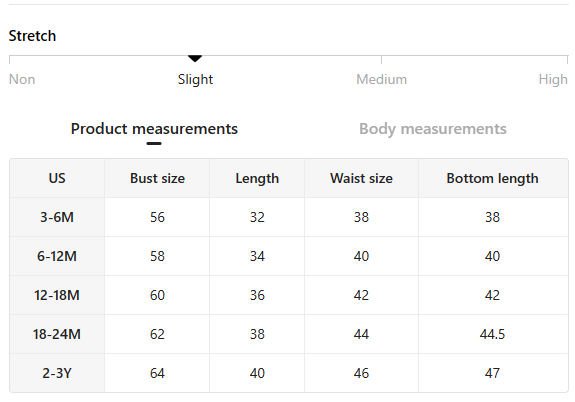The height and width of the screenshot is (402, 575).
Task: Click the underline beneath Product measurements
Action: point(154,143)
